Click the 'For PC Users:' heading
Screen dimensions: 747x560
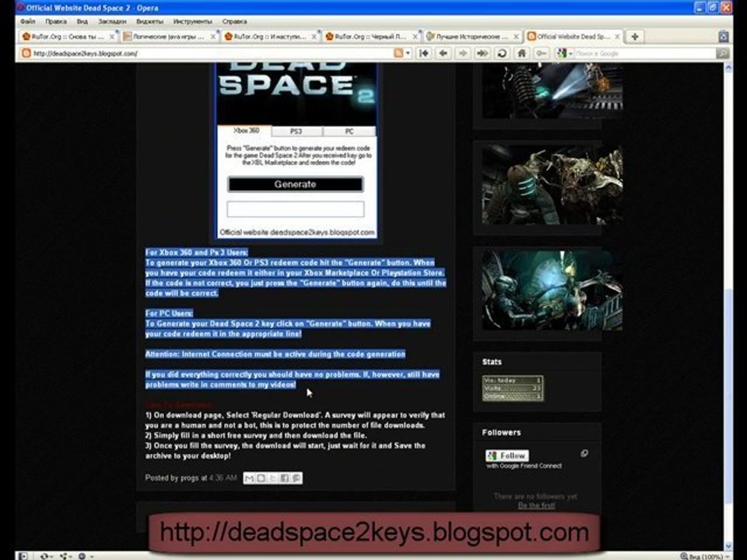[x=169, y=313]
